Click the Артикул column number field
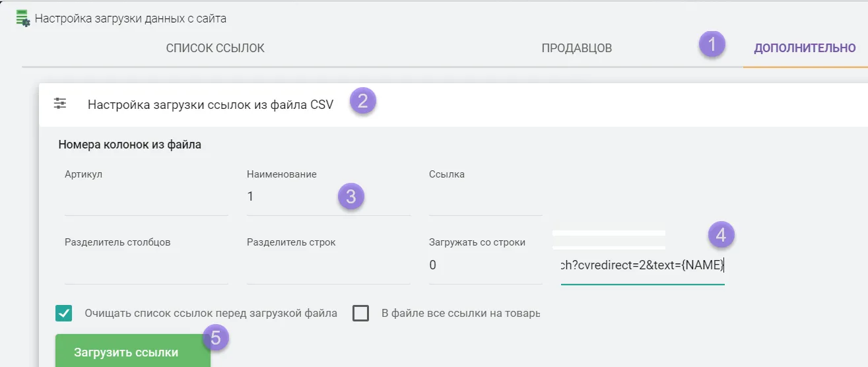The image size is (868, 367). point(147,197)
